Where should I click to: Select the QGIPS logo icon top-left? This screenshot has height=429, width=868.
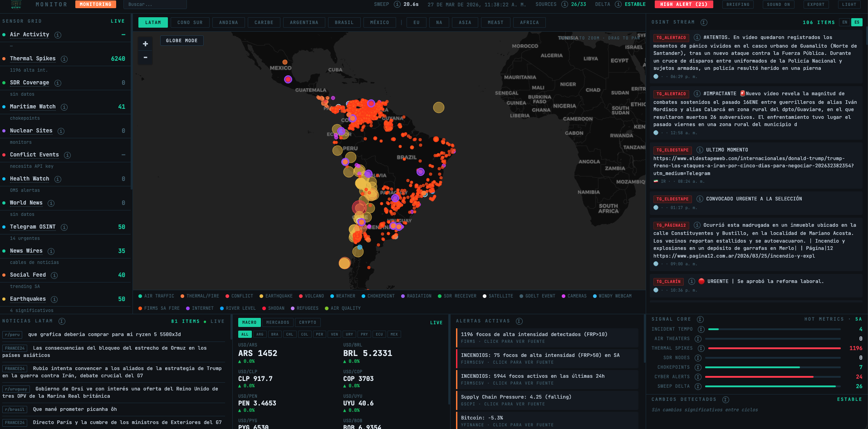coord(16,5)
